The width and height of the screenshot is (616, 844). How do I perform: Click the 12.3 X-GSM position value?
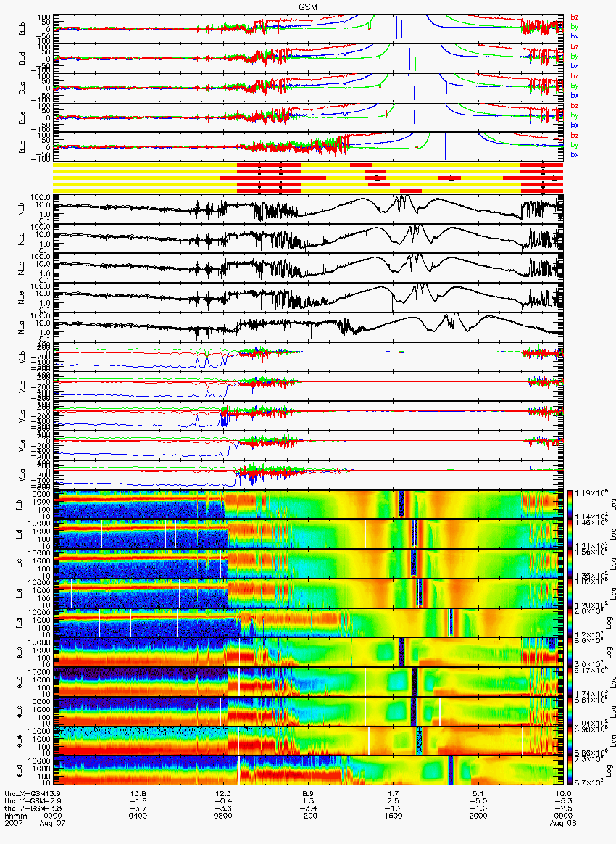click(x=222, y=793)
